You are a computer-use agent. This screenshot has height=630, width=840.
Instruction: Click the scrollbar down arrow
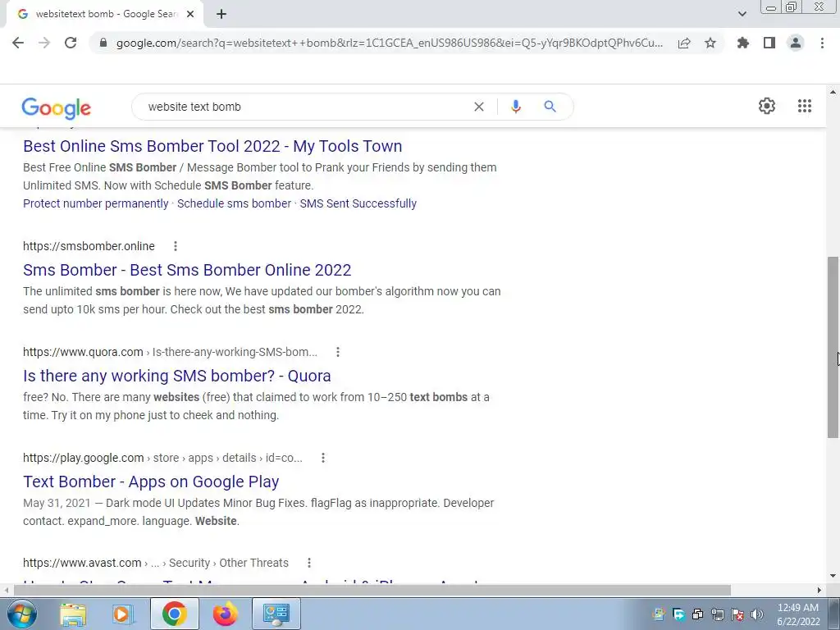click(x=833, y=577)
